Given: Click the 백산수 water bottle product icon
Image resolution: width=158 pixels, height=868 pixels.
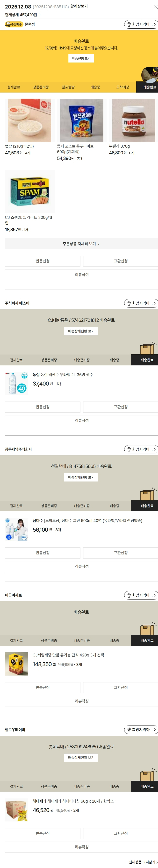Looking at the screenshot, I should click(x=16, y=383).
